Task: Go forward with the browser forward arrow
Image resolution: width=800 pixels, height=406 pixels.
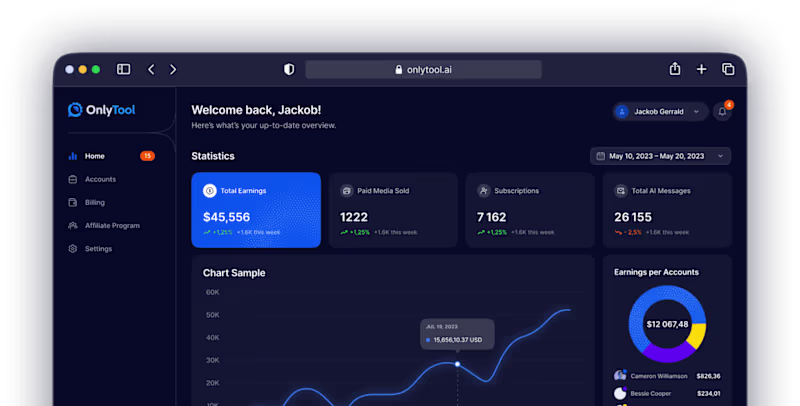Action: (x=173, y=69)
